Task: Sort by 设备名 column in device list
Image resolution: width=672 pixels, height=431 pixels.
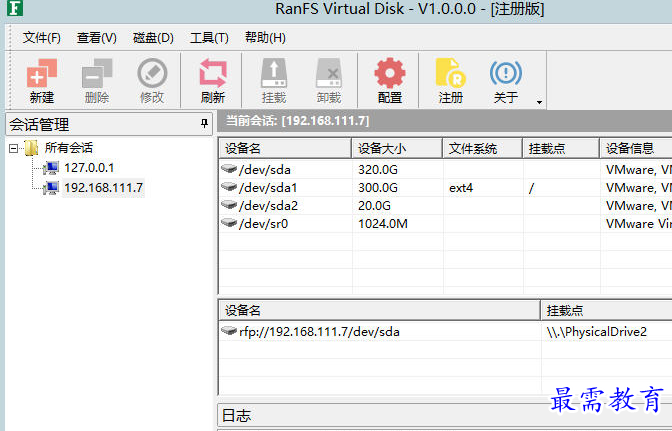Action: tap(285, 149)
